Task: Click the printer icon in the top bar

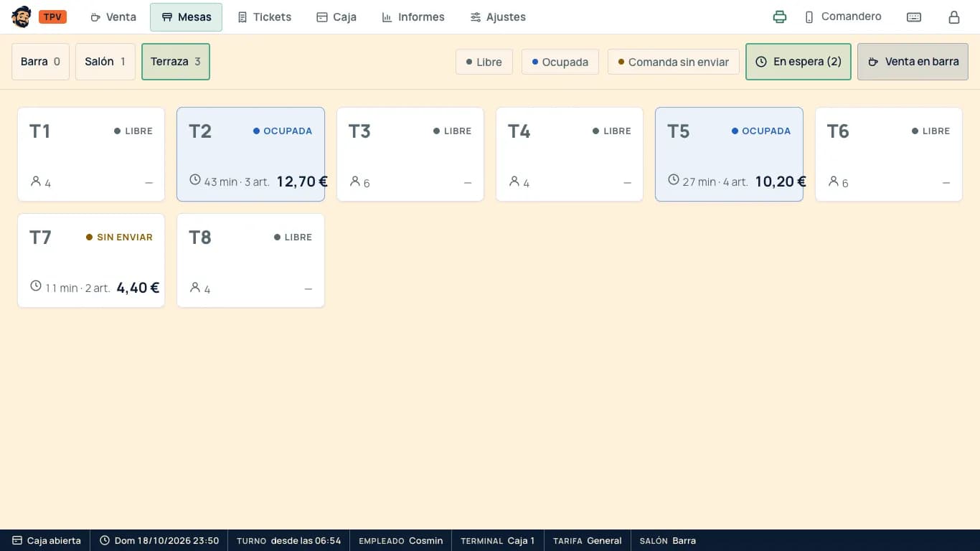Action: click(x=780, y=17)
